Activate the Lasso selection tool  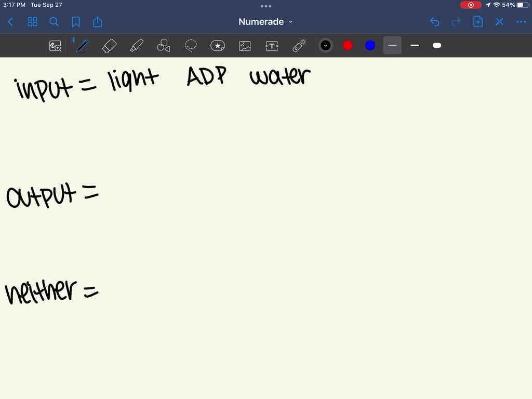(x=191, y=45)
